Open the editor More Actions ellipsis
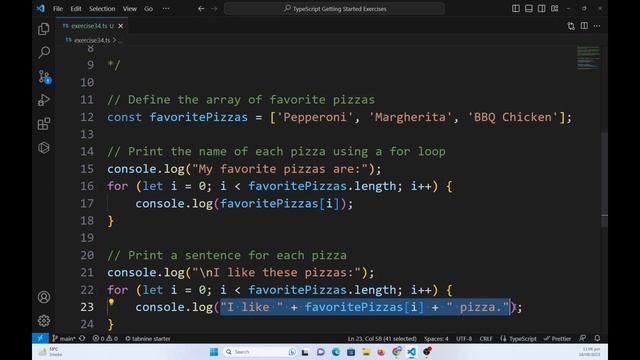 597,26
